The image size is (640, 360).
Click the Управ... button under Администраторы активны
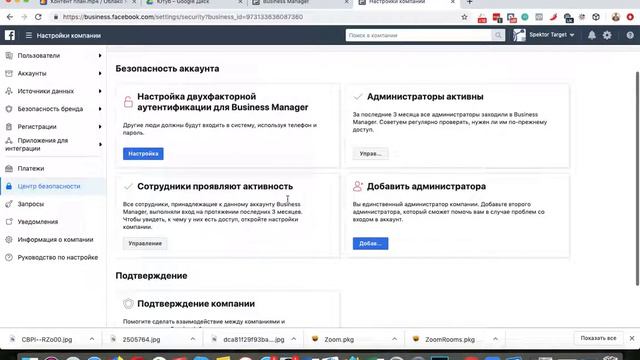click(371, 153)
